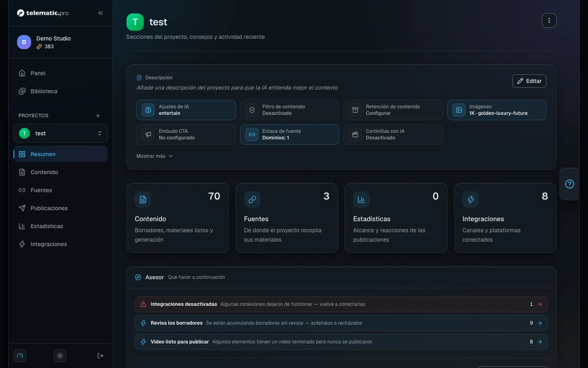Select Resumen in project menu

60,154
